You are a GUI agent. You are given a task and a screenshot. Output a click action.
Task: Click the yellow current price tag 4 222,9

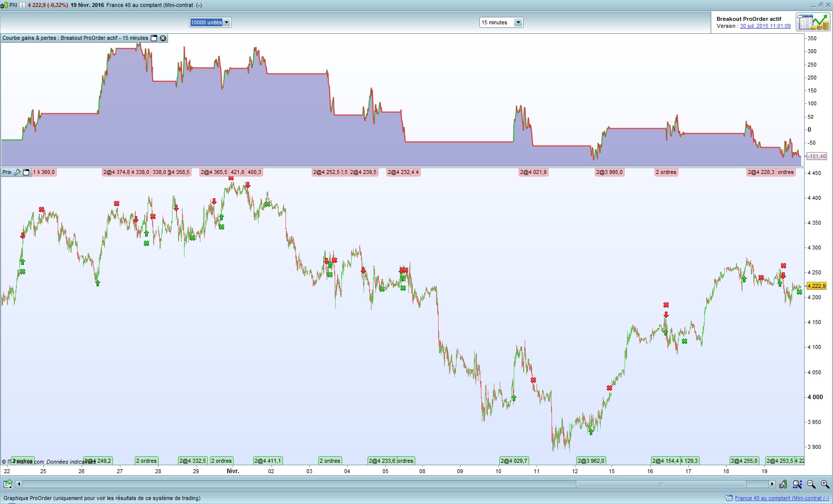point(816,286)
